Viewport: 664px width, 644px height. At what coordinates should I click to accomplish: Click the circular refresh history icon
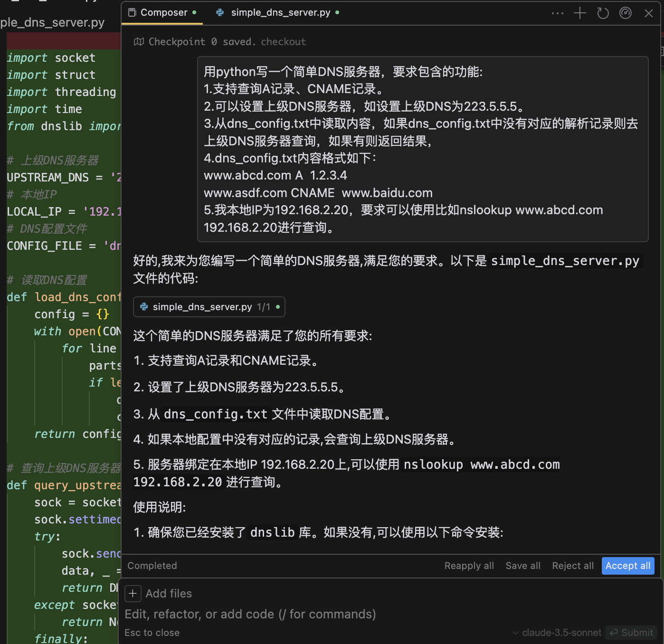(603, 13)
